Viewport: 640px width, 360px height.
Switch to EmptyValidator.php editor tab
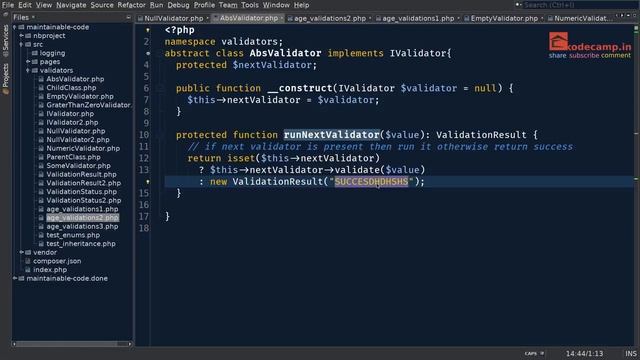pos(504,18)
